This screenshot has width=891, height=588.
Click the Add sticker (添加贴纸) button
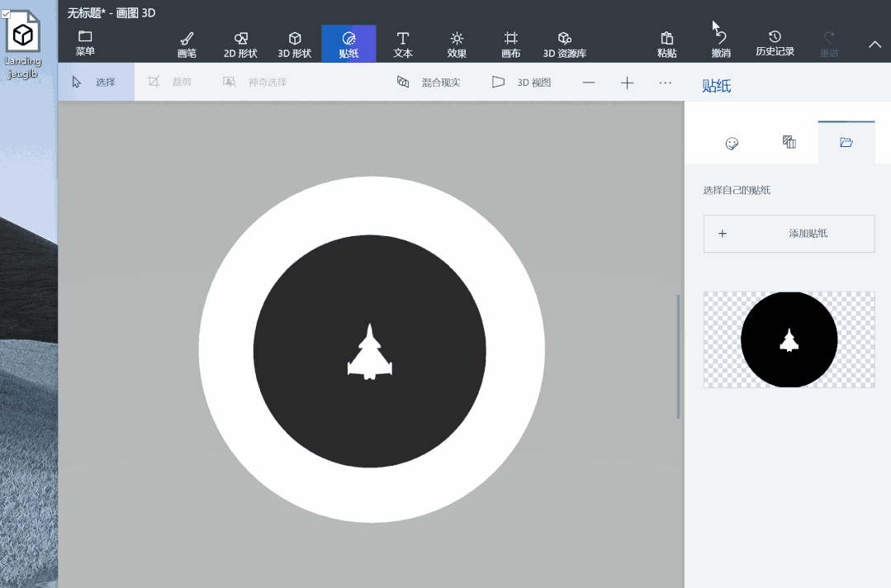click(789, 234)
